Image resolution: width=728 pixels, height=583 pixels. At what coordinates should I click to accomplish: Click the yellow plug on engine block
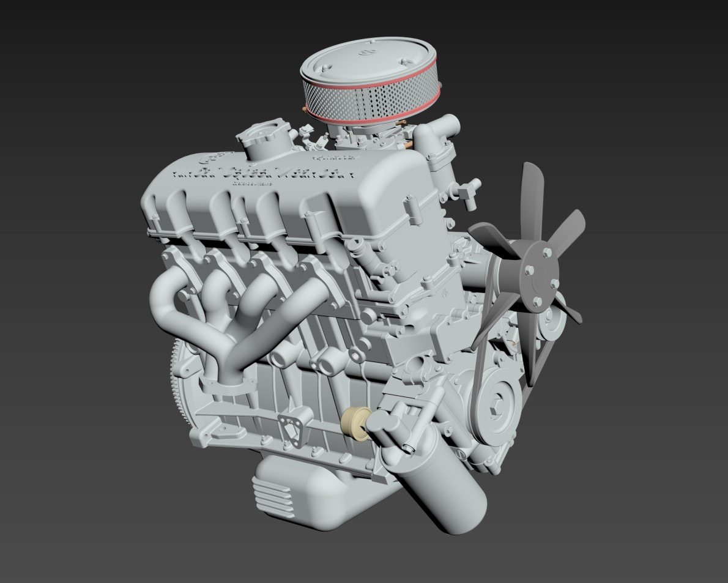[355, 423]
